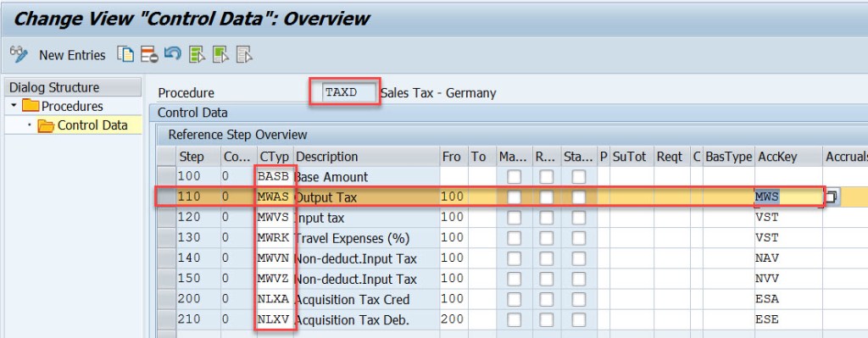Click the Select Block toolbar icon
This screenshot has height=338, width=868.
[x=221, y=54]
